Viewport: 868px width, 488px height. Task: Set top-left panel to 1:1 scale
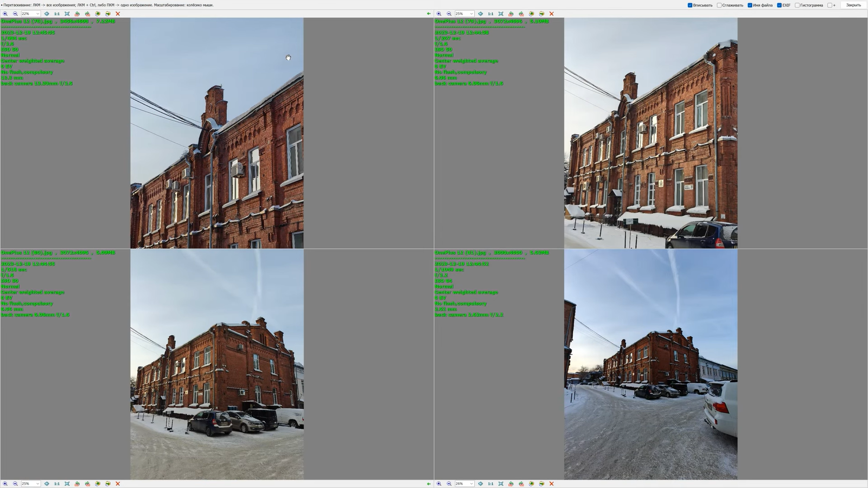pos(57,14)
